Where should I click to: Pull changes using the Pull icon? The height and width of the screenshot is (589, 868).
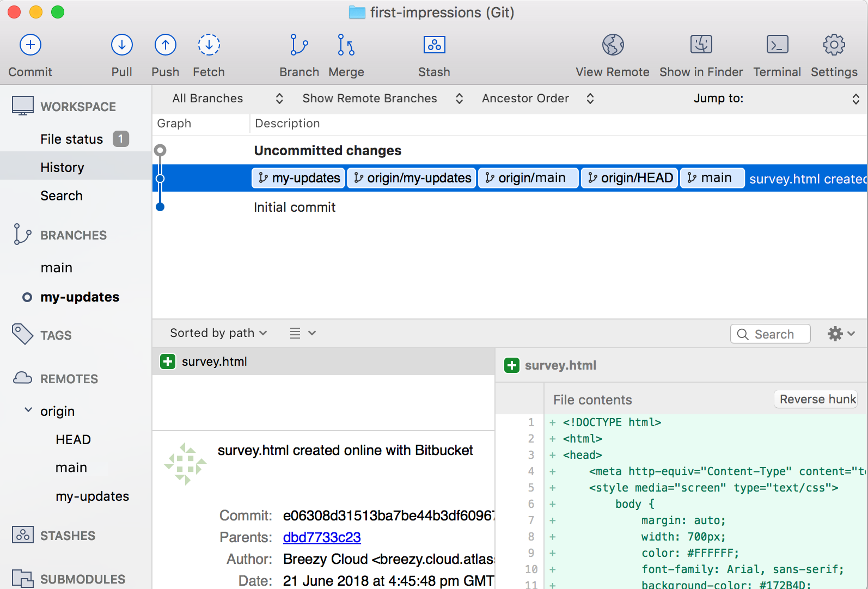[121, 45]
